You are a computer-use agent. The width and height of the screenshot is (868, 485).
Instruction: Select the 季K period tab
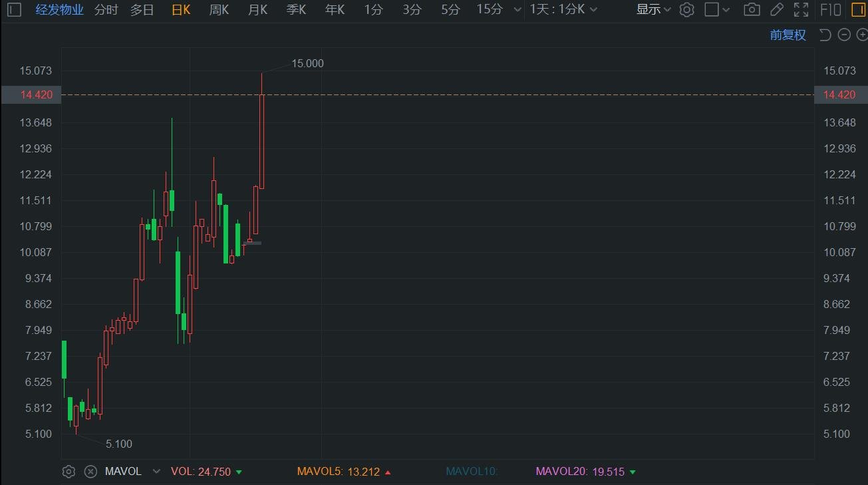click(x=296, y=10)
